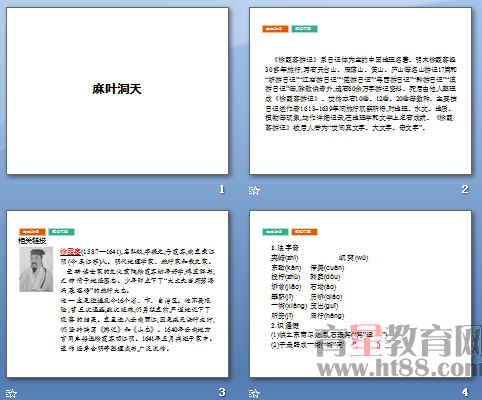Click the animation star icon under slide 2
Screen dimensions: 482x400
pyautogui.click(x=254, y=191)
